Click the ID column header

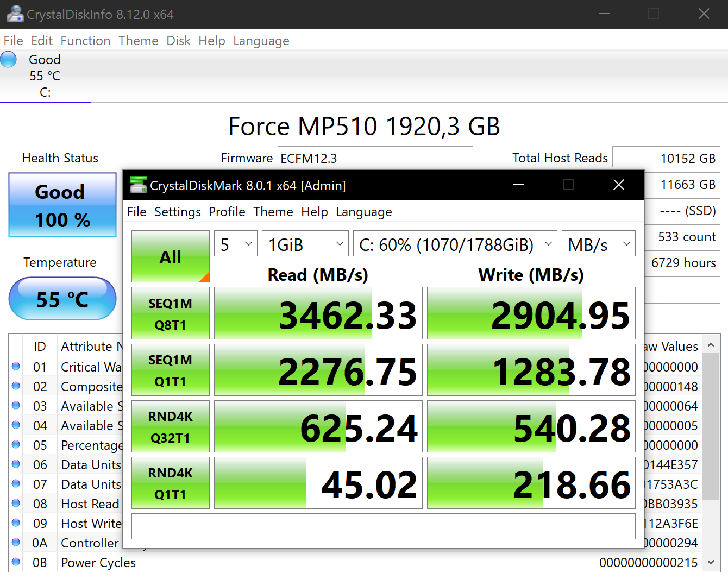[x=40, y=346]
